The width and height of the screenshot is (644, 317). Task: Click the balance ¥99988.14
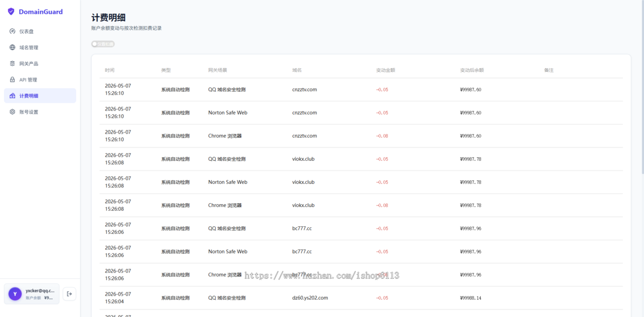[471, 297]
